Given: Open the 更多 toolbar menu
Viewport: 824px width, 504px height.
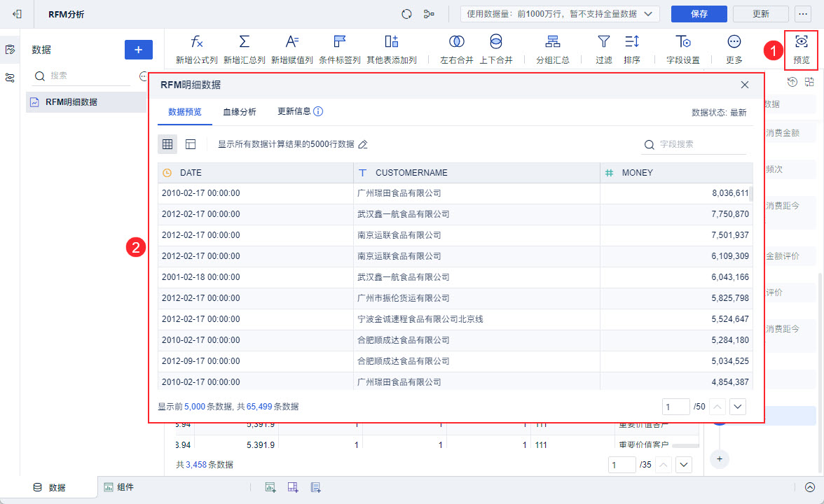Looking at the screenshot, I should (734, 42).
